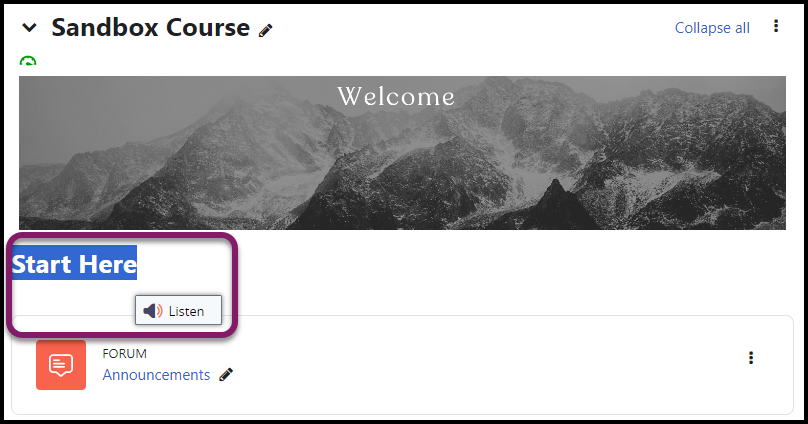The image size is (808, 424).
Task: Click the FORUM type label
Action: click(x=124, y=353)
